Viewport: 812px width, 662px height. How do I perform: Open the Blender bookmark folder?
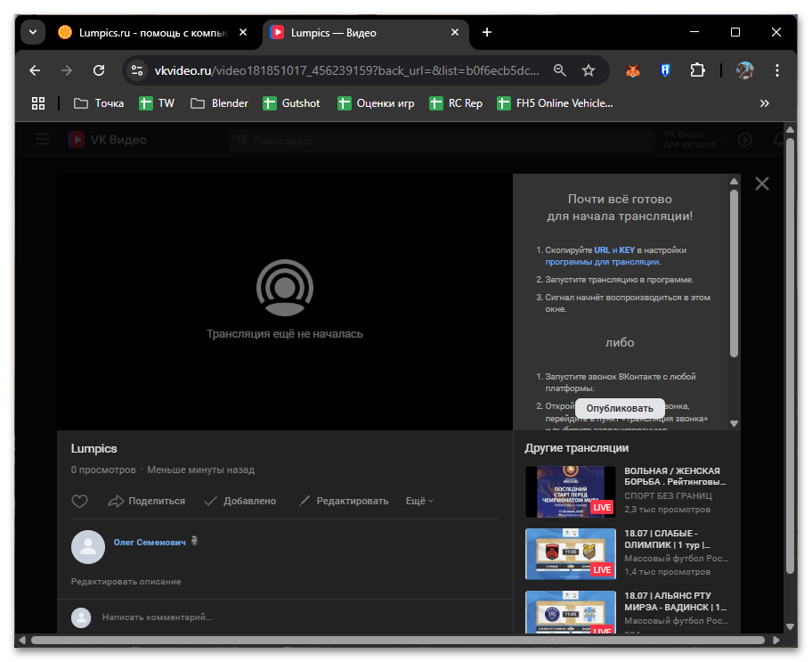219,103
